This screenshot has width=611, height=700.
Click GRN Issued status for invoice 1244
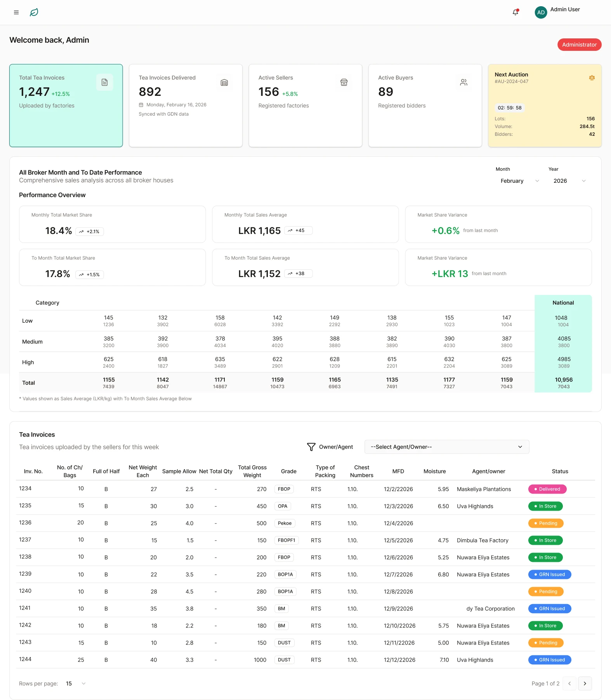coord(550,660)
